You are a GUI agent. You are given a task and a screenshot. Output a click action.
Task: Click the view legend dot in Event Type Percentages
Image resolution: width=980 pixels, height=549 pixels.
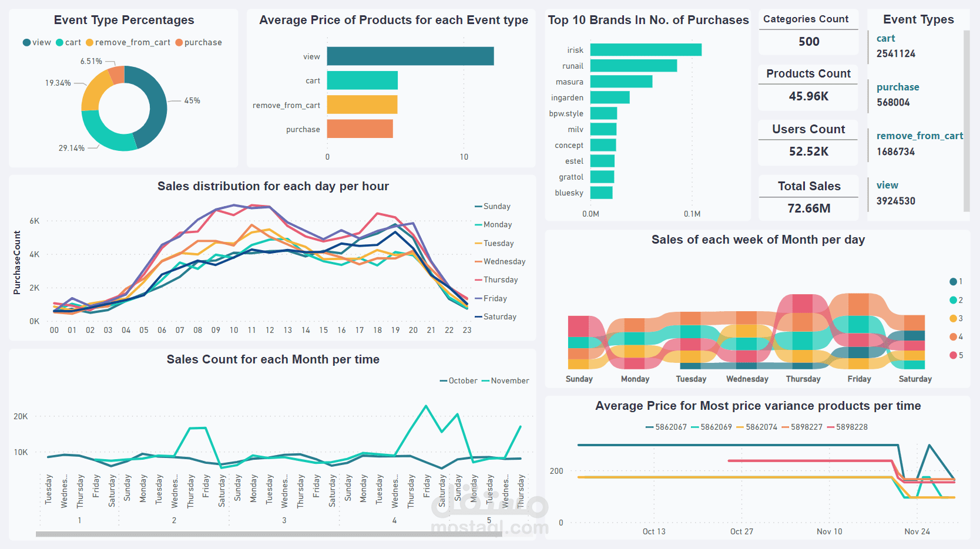pyautogui.click(x=26, y=42)
